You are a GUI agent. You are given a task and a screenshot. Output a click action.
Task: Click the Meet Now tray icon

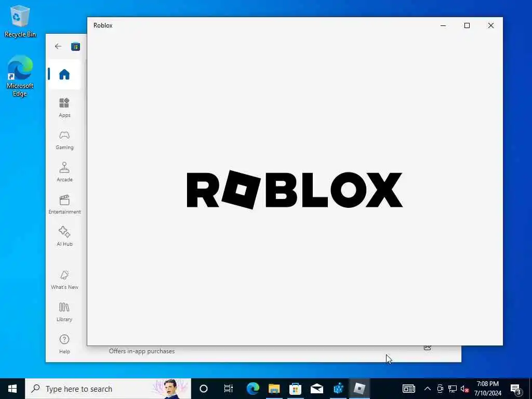pyautogui.click(x=440, y=389)
